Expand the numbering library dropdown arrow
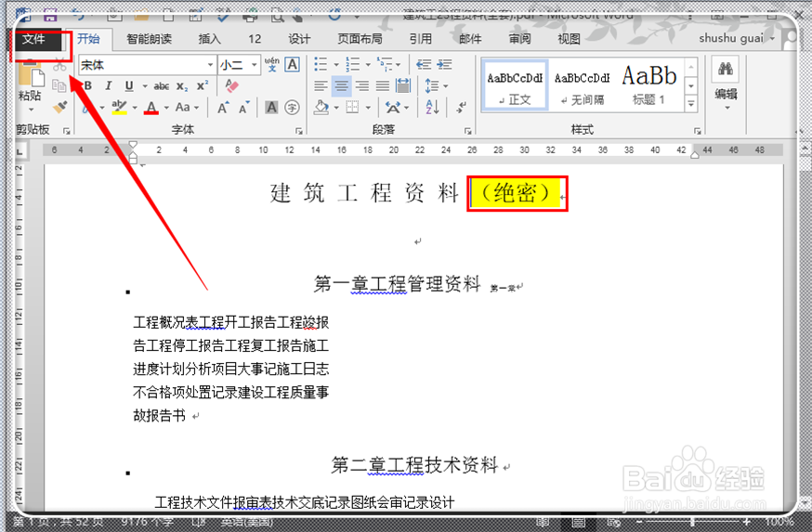Viewport: 812px width, 532px height. pos(368,65)
